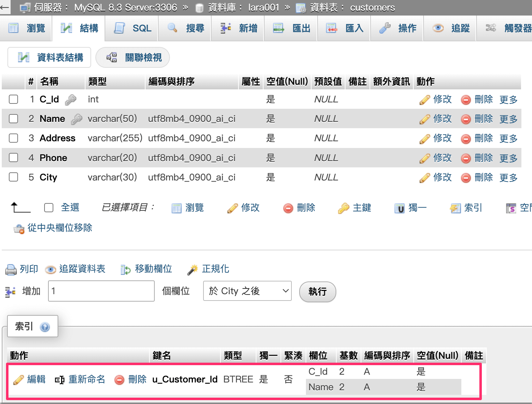Click the printer icon to print the table

pyautogui.click(x=11, y=270)
